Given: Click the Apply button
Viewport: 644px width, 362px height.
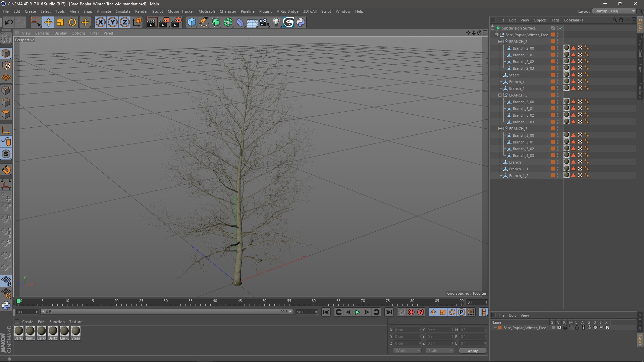Looking at the screenshot, I should click(x=473, y=351).
